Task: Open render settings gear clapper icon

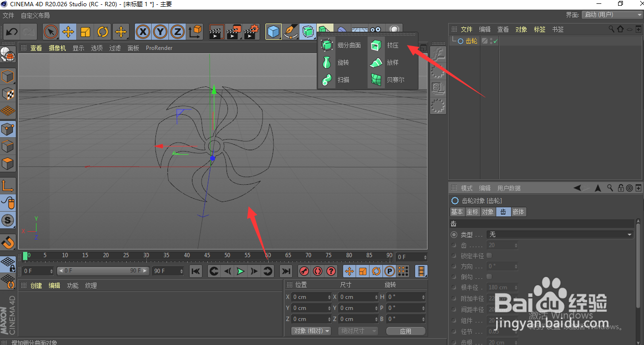Action: pos(251,32)
